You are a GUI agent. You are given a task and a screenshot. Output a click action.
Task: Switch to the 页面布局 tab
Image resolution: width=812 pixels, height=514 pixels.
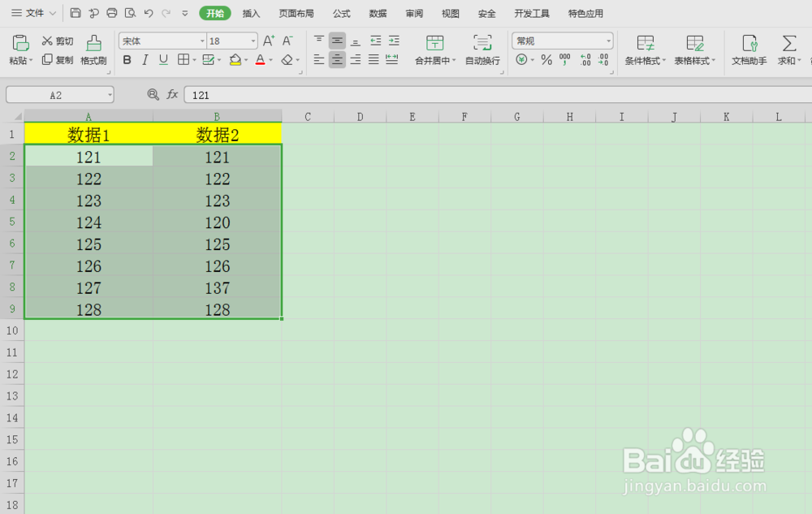pyautogui.click(x=296, y=14)
